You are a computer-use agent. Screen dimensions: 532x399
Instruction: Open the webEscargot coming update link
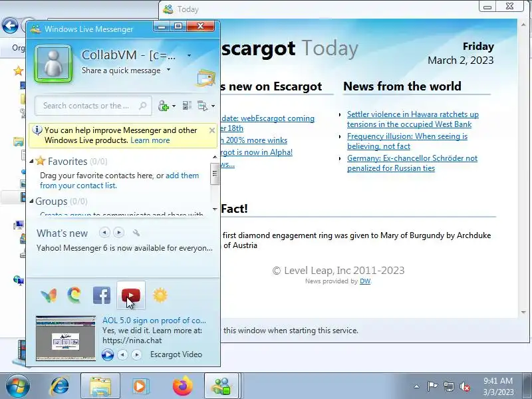point(268,124)
